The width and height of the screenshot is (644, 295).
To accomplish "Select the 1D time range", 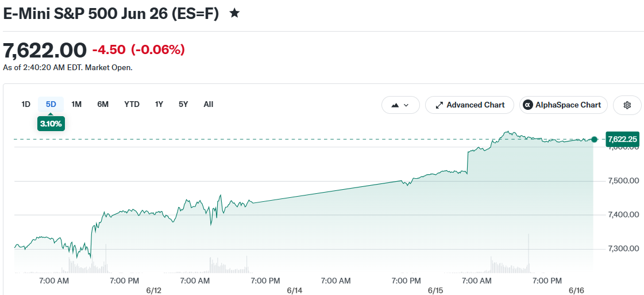I will point(26,104).
